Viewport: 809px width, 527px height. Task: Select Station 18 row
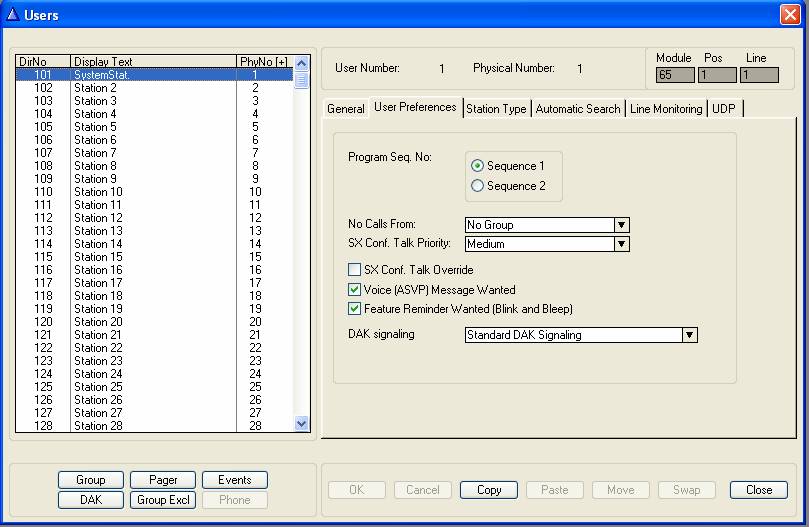point(154,296)
